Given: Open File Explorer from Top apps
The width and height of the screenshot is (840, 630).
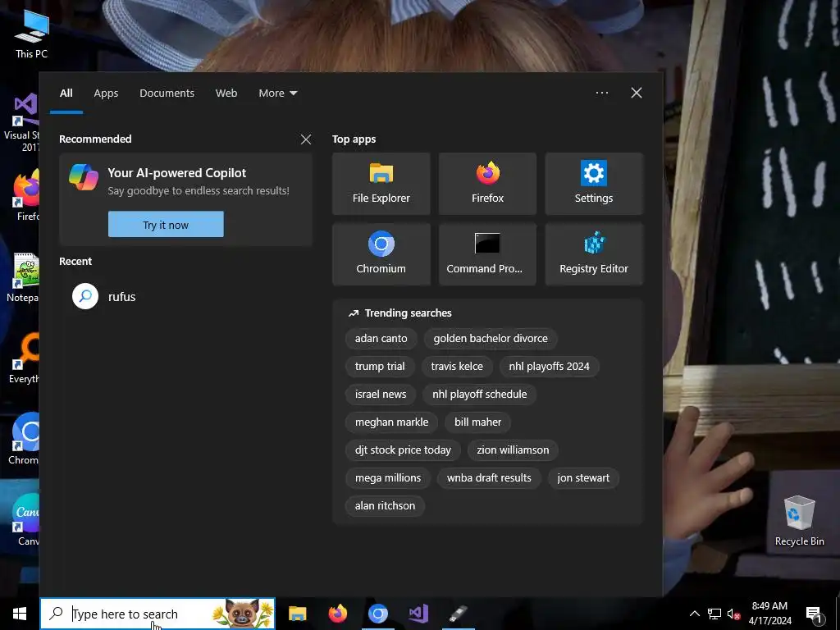Looking at the screenshot, I should pos(381,184).
